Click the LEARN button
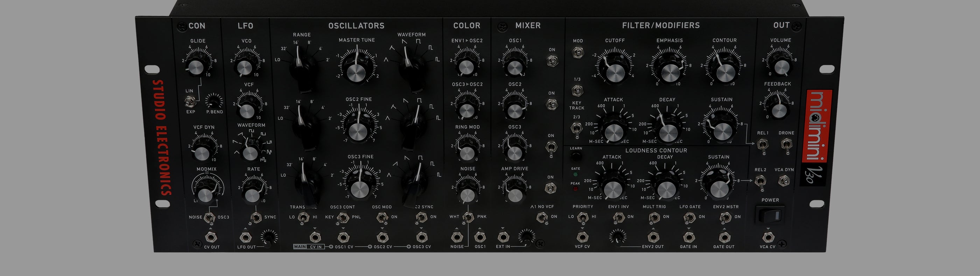Screen dimensions: 980x276 pyautogui.click(x=576, y=157)
